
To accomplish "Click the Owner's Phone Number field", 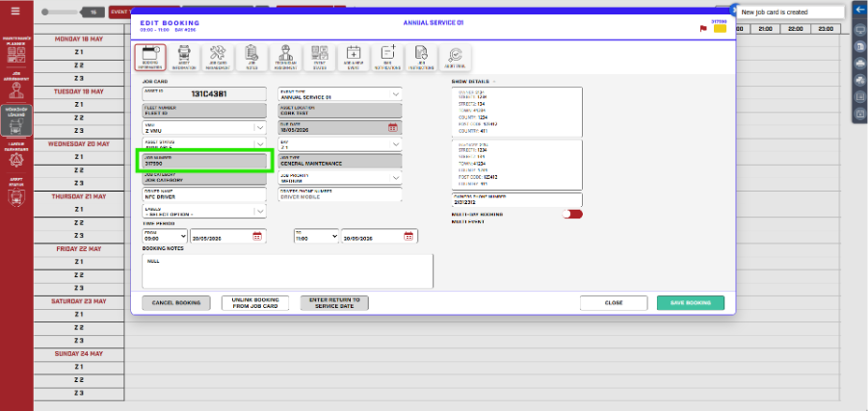I will coord(517,199).
